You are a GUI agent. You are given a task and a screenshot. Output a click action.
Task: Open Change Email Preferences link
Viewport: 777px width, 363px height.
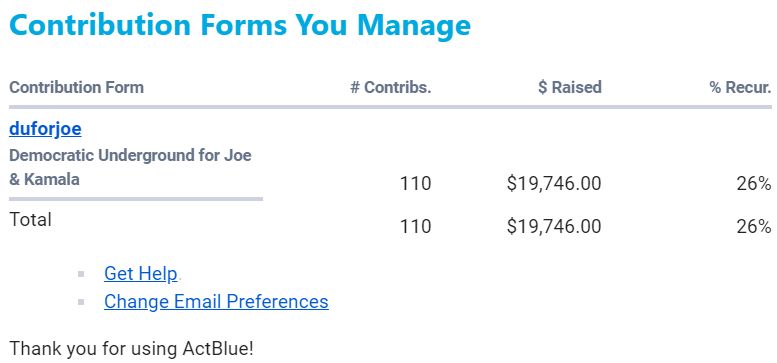[x=216, y=301]
